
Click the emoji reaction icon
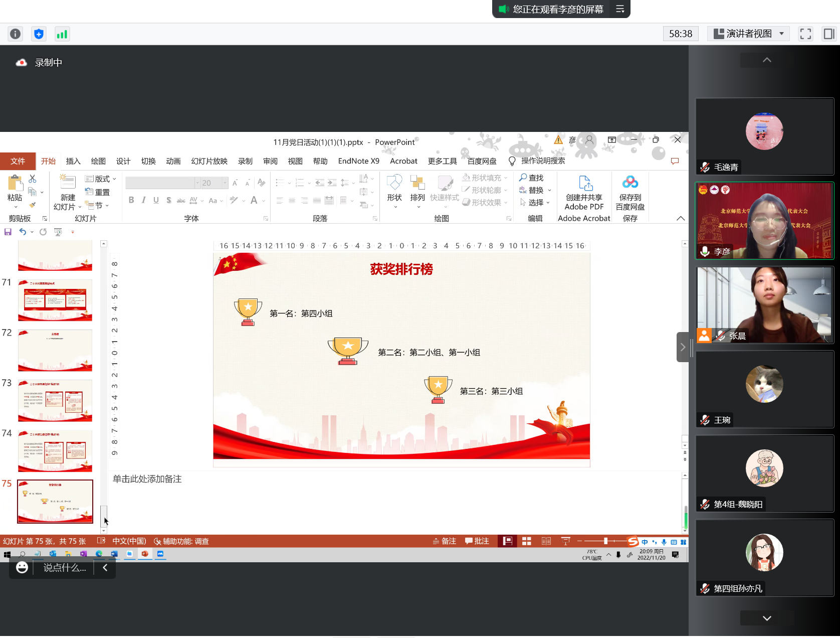click(x=22, y=567)
